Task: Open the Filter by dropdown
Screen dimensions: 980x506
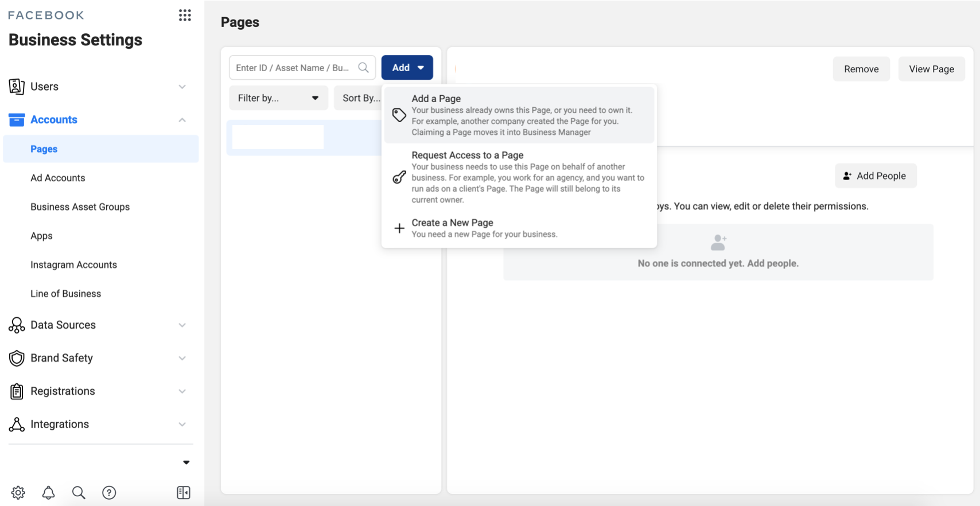Action: click(278, 98)
